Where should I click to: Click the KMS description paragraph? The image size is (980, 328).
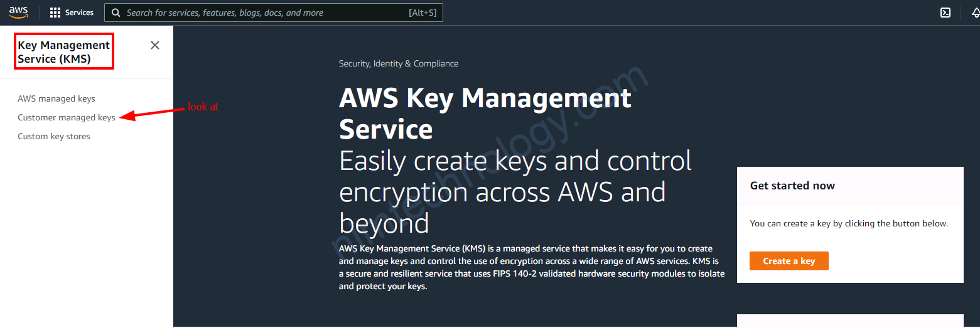pyautogui.click(x=531, y=267)
